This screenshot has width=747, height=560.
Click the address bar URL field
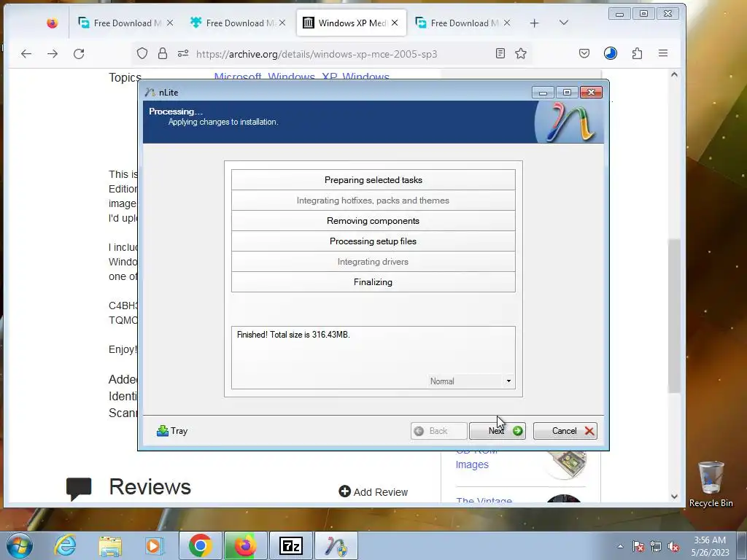tap(317, 54)
